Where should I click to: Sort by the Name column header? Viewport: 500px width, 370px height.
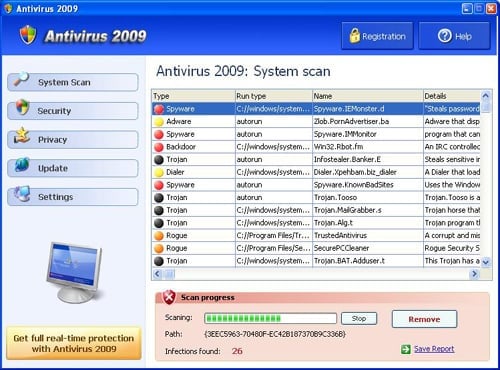(x=368, y=96)
